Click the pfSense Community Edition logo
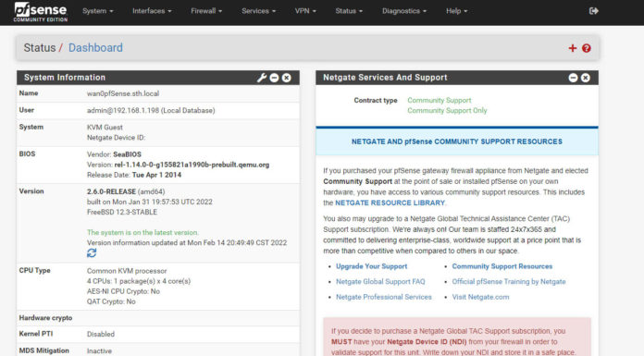 (x=41, y=12)
